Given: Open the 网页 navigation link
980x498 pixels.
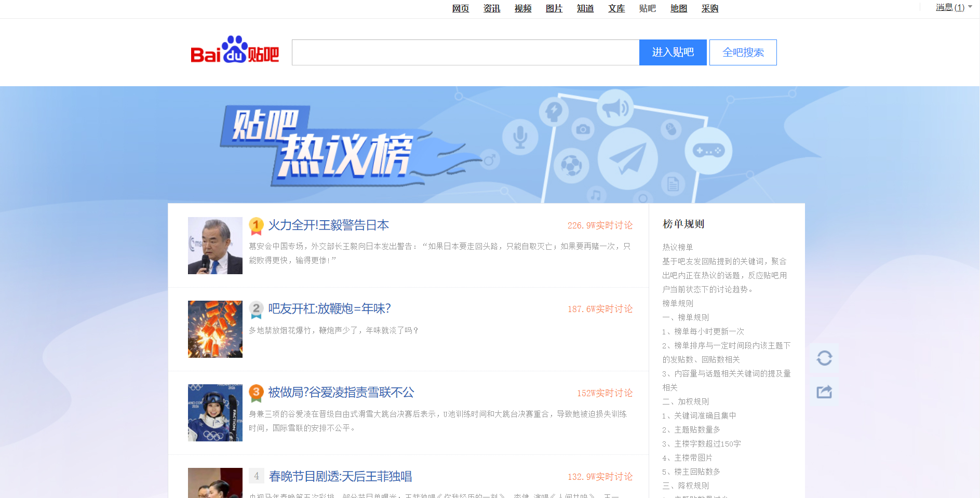Looking at the screenshot, I should point(460,8).
